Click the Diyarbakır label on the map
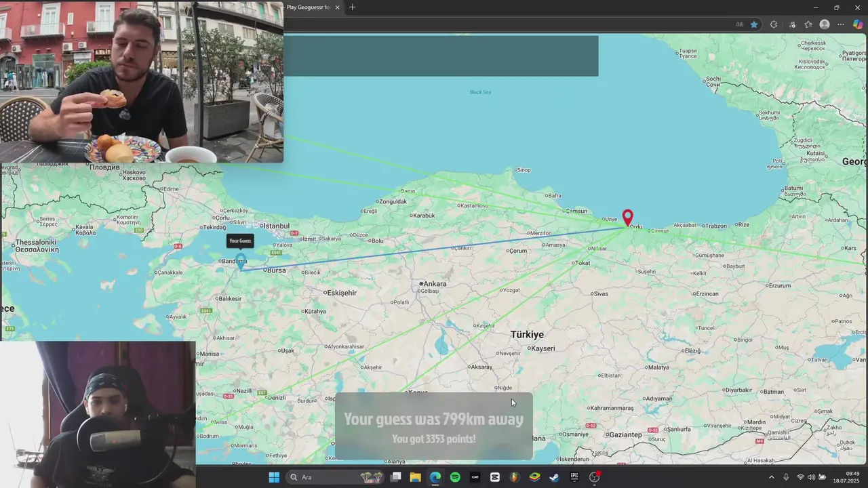Viewport: 868px width, 488px height. click(739, 390)
